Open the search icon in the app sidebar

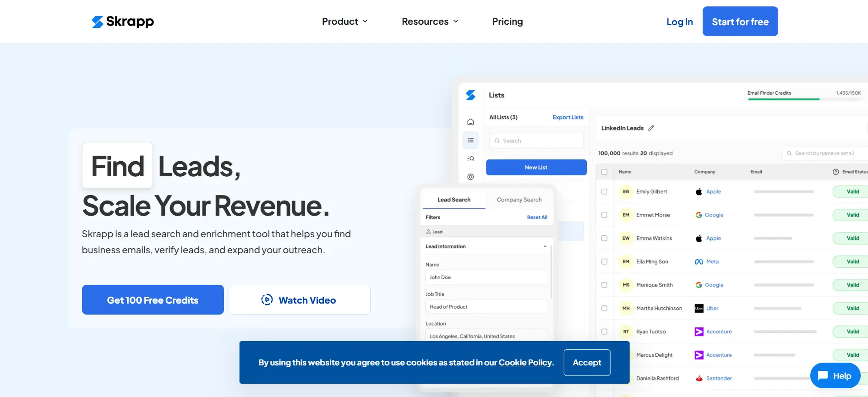(470, 158)
